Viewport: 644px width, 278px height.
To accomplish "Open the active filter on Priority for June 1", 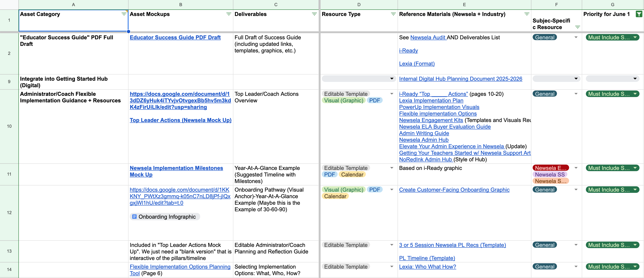I will tap(639, 14).
